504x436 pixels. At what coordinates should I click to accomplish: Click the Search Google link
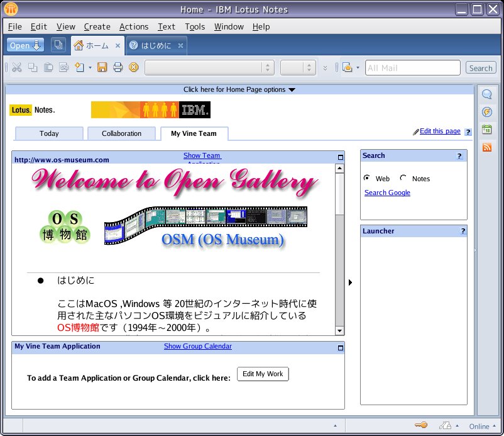(387, 193)
